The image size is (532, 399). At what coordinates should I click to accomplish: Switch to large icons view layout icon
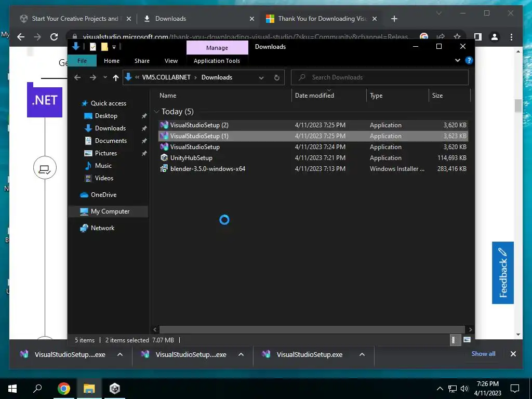[x=467, y=340]
